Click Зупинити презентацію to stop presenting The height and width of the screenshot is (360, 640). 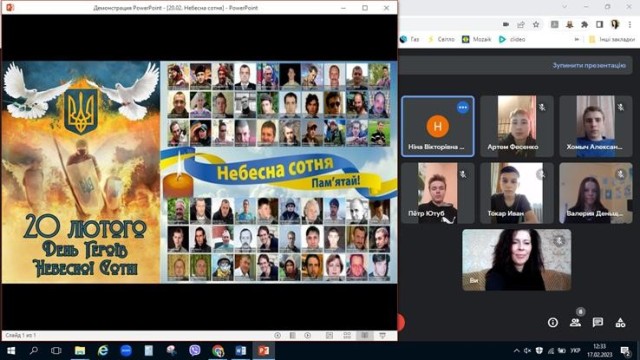589,65
